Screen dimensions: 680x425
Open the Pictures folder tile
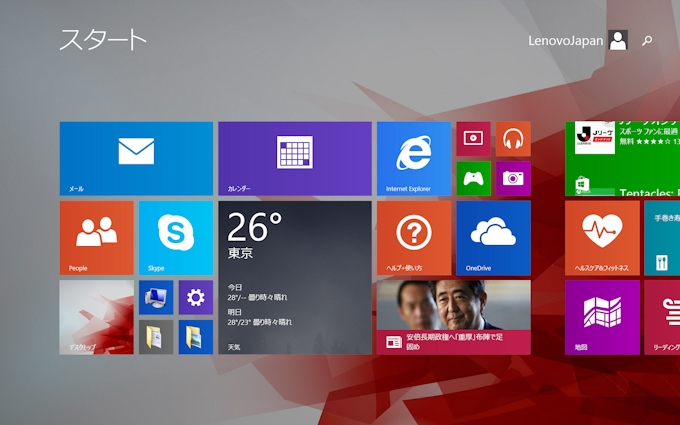[195, 337]
